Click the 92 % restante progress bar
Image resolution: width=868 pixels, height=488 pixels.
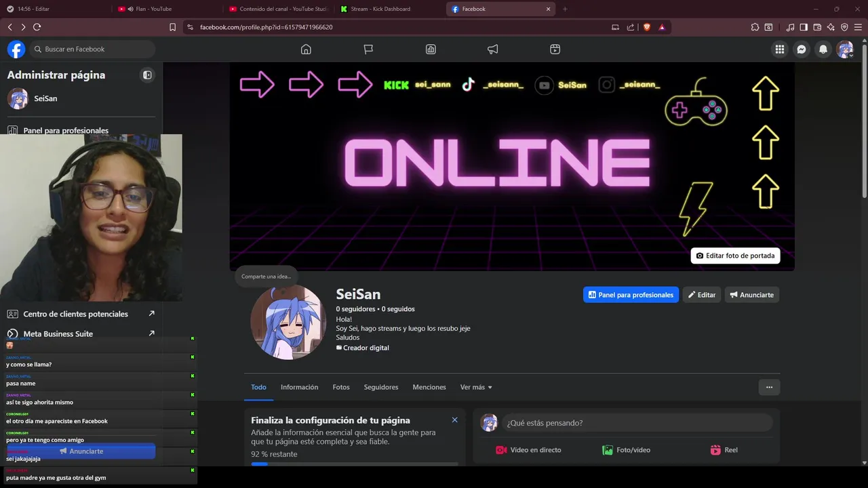(355, 464)
